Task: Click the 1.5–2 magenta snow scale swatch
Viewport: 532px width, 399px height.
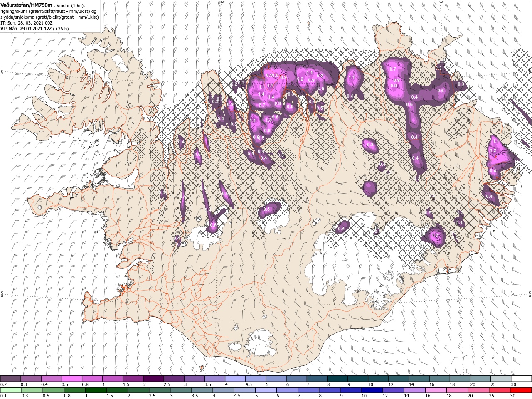Action: point(133,379)
